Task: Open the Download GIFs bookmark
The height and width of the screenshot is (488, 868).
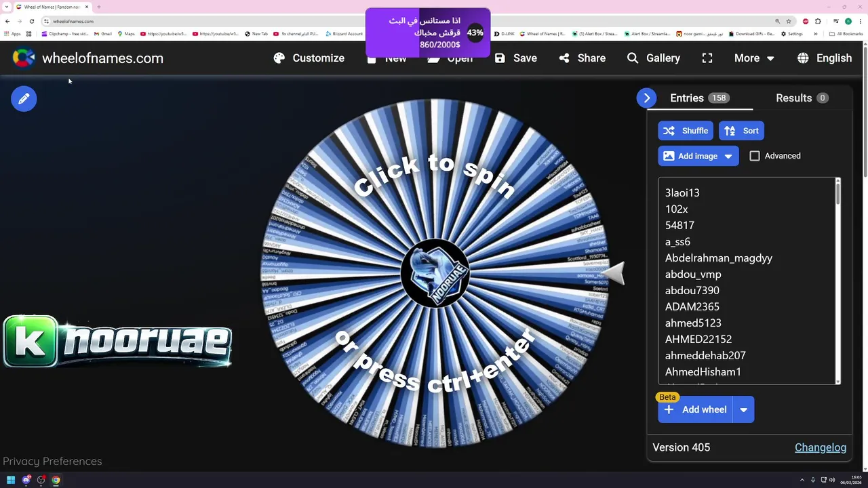Action: [x=752, y=34]
